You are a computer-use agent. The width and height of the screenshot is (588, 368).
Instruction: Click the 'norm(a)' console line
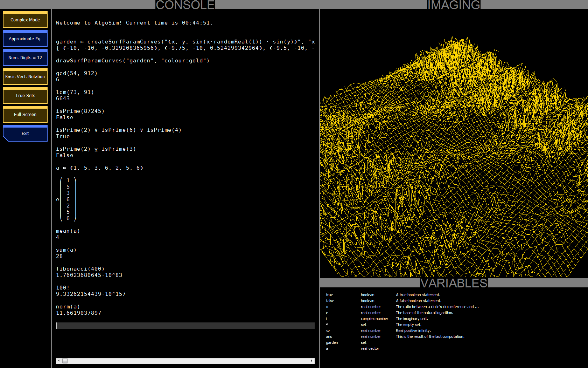pos(68,307)
